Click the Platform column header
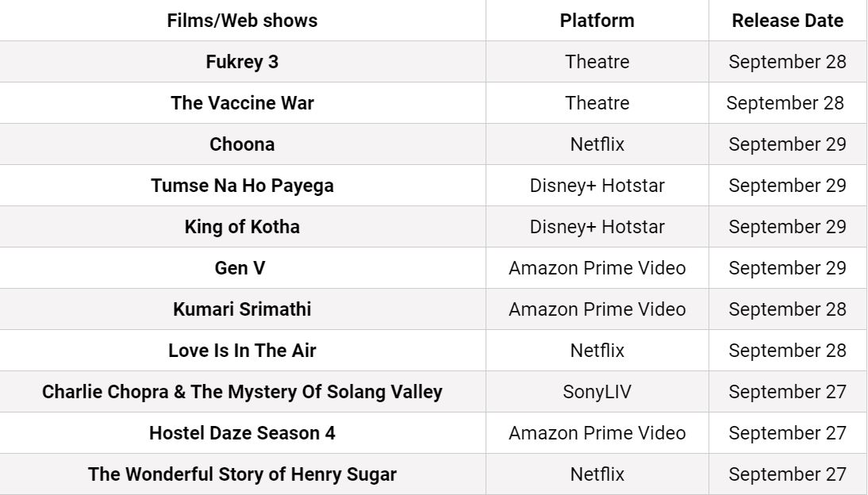Viewport: 868px width, 495px height. pos(597,21)
